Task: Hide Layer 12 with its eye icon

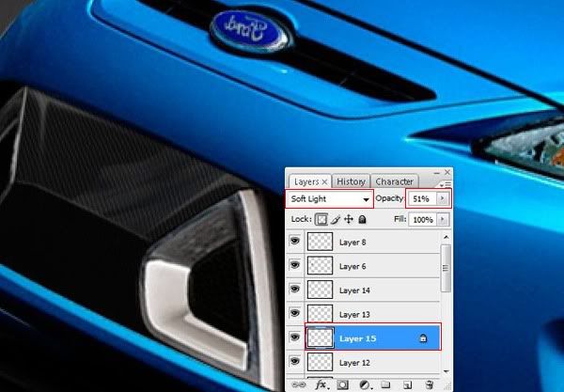Action: pyautogui.click(x=295, y=361)
